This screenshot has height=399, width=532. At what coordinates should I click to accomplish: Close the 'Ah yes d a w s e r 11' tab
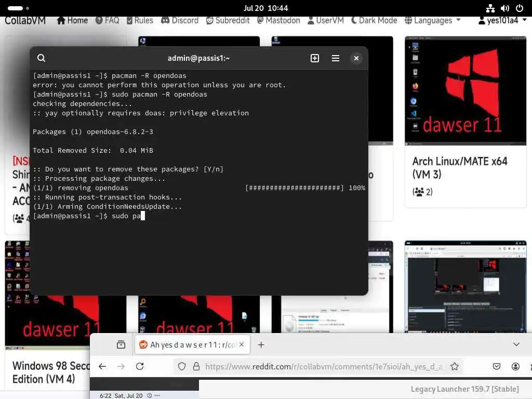242,344
